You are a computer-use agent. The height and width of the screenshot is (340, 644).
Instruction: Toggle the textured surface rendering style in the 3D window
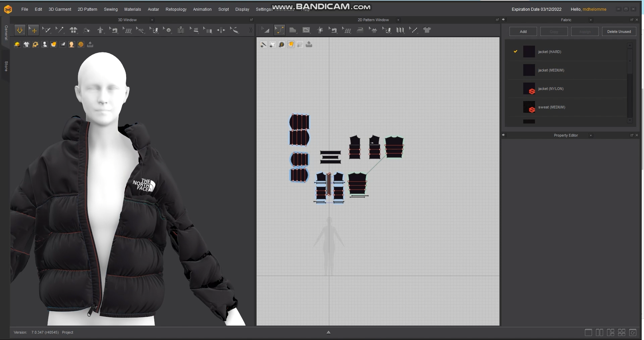pyautogui.click(x=53, y=44)
